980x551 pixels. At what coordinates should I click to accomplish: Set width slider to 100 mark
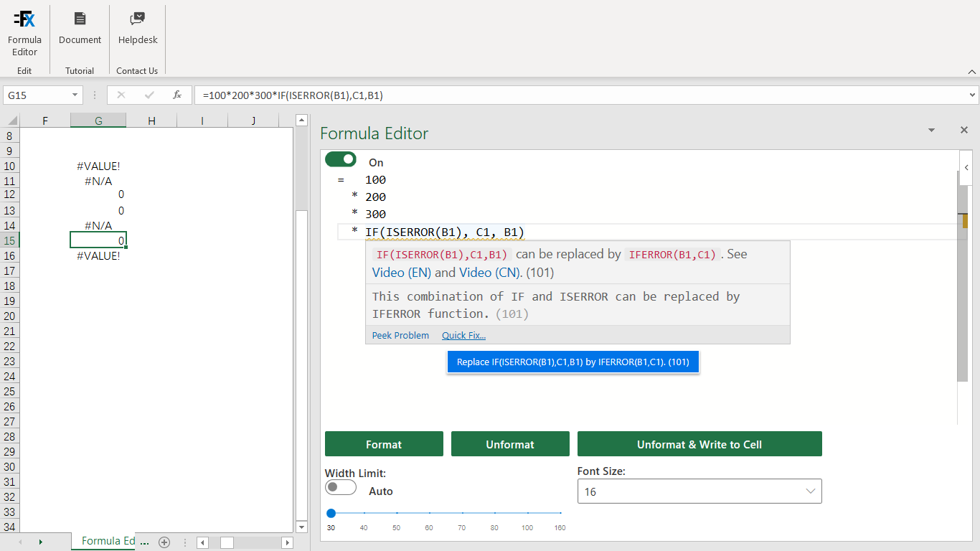[527, 513]
